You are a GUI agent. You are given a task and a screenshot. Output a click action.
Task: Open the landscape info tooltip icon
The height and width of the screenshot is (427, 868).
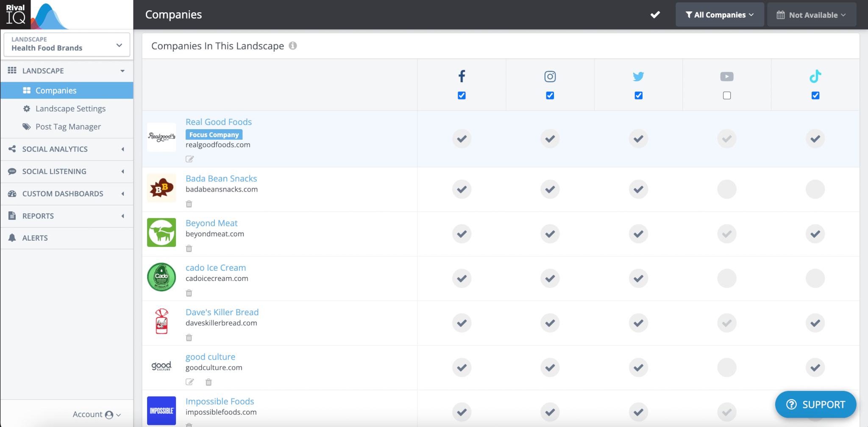pos(293,46)
